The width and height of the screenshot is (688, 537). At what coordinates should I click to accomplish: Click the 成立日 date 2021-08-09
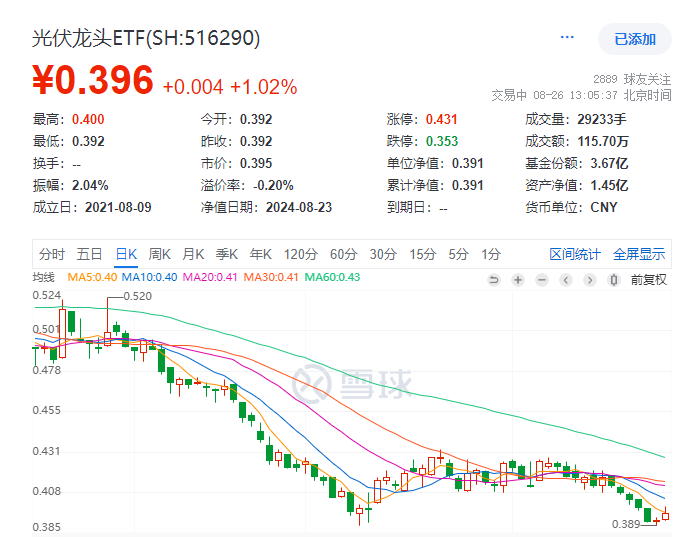(118, 207)
